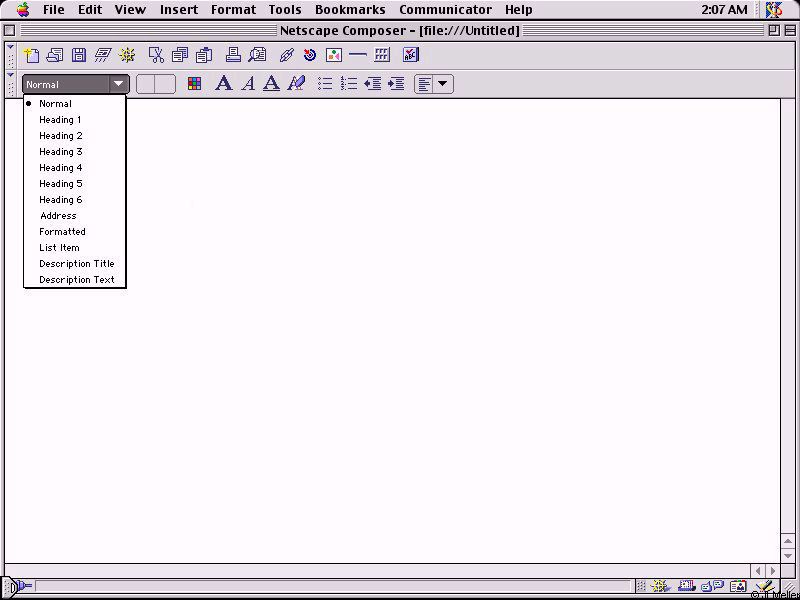Click the vertical scrollbar down arrow
The image size is (800, 600).
[788, 555]
